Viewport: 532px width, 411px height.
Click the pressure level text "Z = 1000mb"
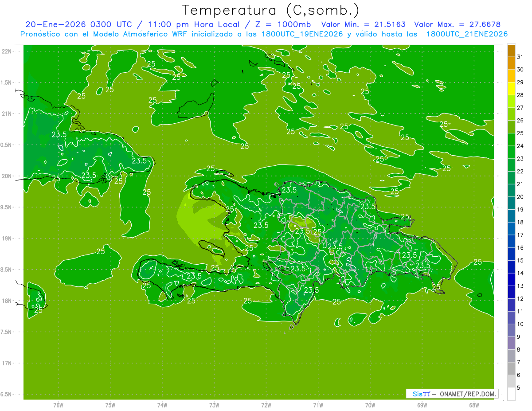click(x=283, y=24)
